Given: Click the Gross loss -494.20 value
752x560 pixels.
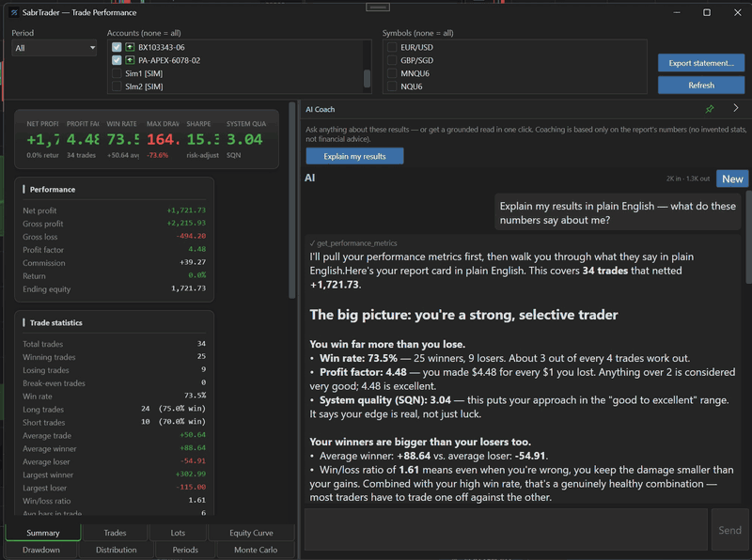Looking at the screenshot, I should [x=191, y=236].
